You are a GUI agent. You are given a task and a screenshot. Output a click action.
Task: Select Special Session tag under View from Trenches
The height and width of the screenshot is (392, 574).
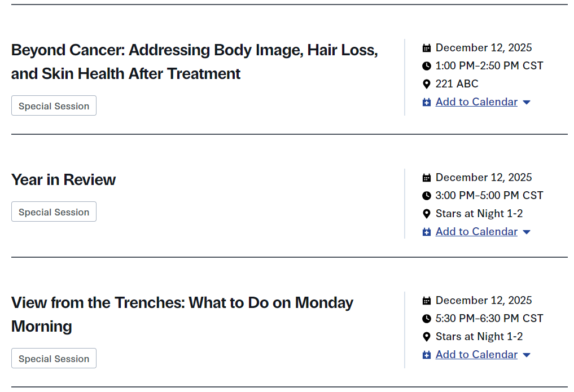pyautogui.click(x=54, y=359)
